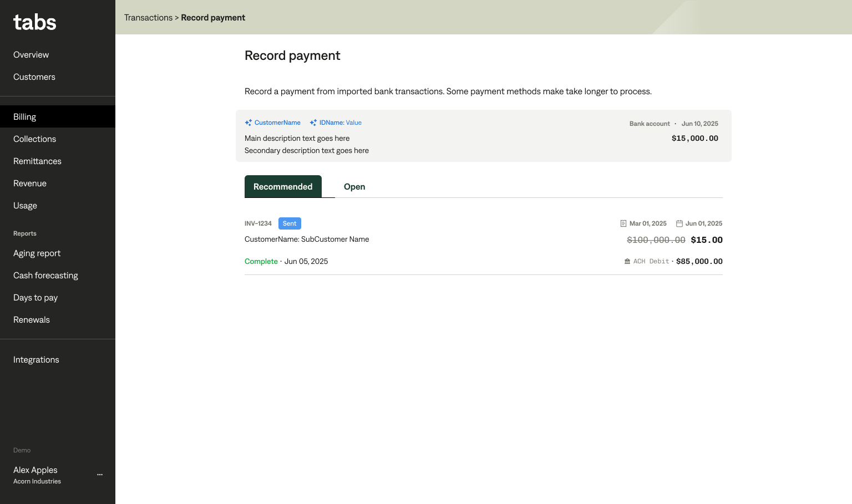Click the Record payment breadcrumb text
This screenshot has height=504, width=852.
(213, 18)
